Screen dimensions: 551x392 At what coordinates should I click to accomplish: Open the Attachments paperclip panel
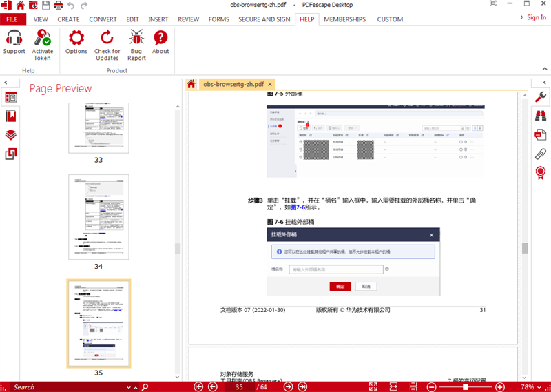click(541, 154)
